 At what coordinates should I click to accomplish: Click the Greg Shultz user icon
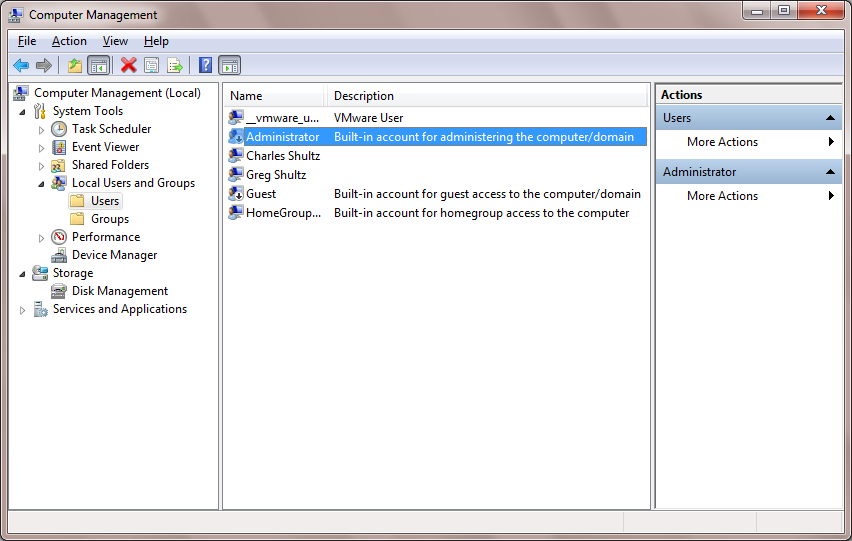tap(236, 174)
